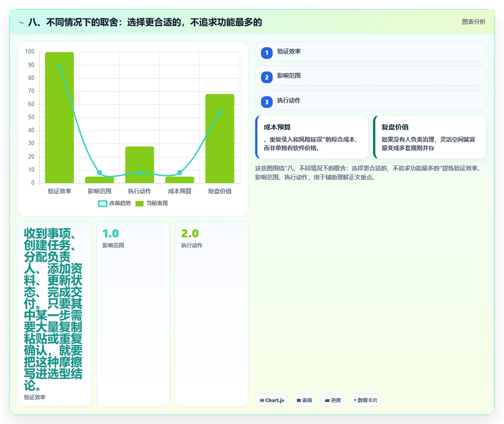Click the chart description paragraph starting 这张图围绕
Image resolution: width=504 pixels, height=424 pixels.
(369, 173)
